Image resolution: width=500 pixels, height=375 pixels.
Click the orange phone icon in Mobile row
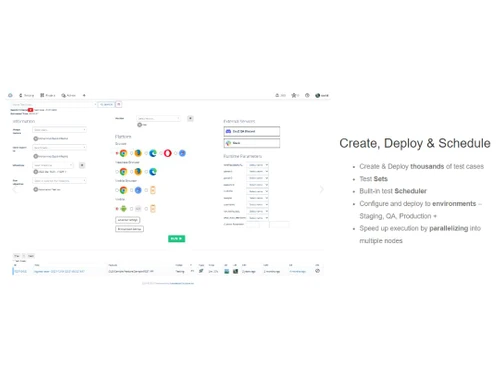[153, 209]
